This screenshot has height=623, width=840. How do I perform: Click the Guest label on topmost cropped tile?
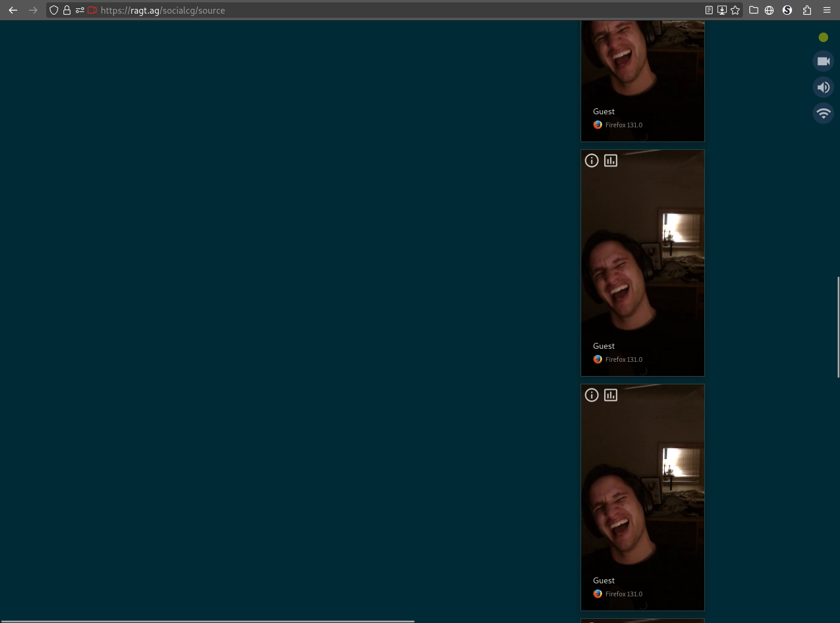tap(604, 111)
